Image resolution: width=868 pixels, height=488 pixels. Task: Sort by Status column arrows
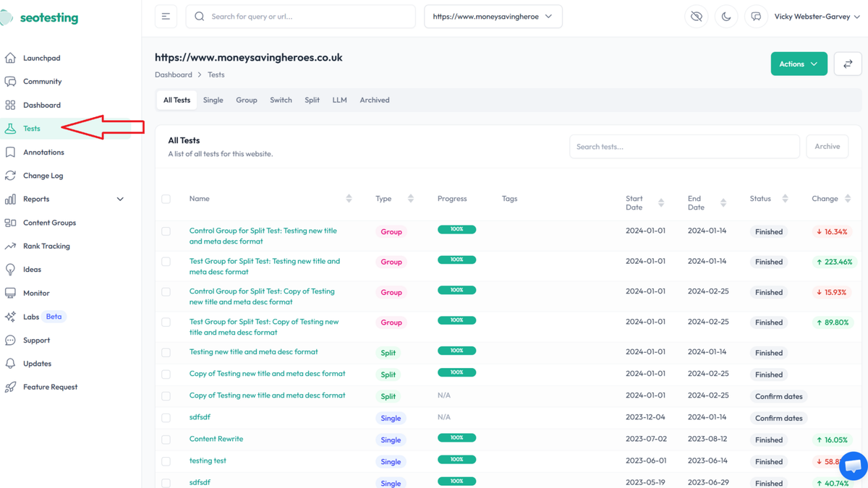pos(785,199)
